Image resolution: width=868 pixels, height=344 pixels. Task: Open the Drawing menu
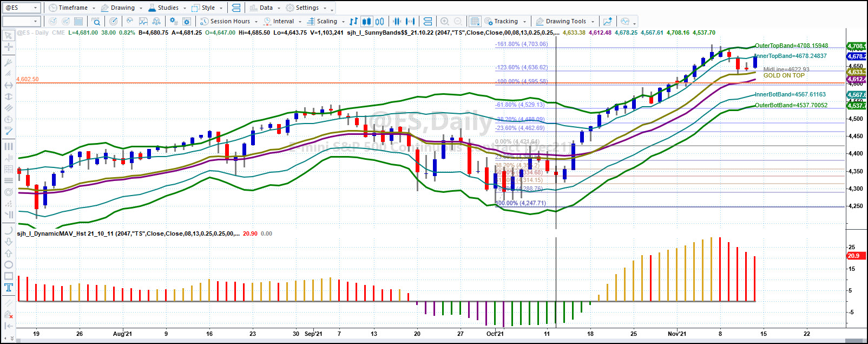pyautogui.click(x=122, y=8)
